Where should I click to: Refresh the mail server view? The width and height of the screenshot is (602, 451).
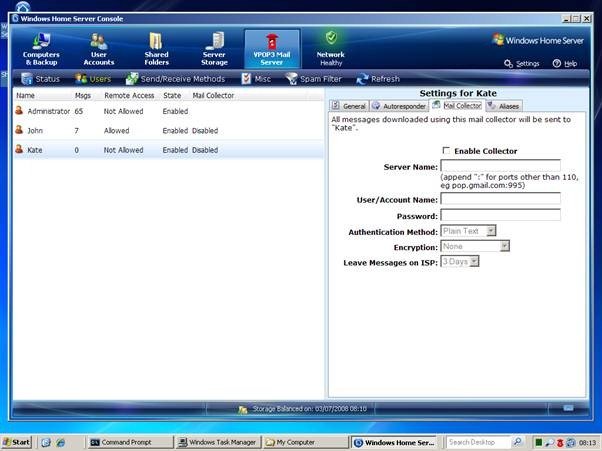(x=378, y=79)
